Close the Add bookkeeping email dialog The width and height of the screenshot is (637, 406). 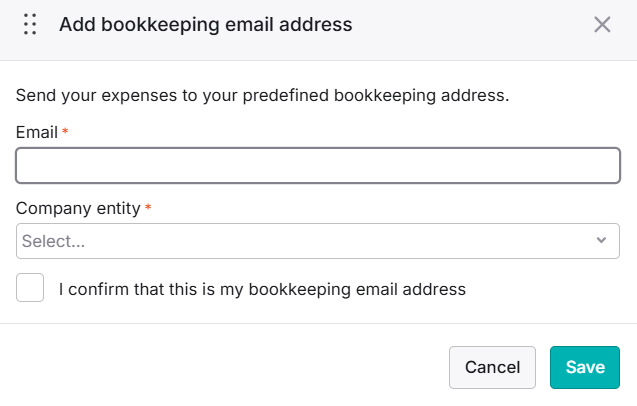[602, 24]
